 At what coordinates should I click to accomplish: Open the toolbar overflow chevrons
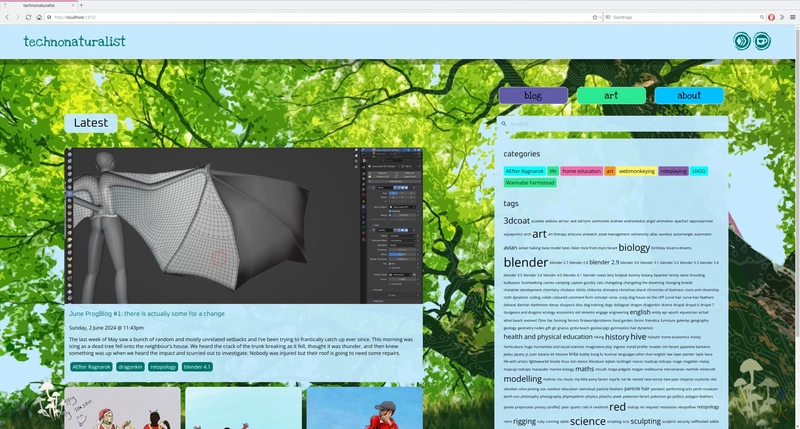coord(782,17)
